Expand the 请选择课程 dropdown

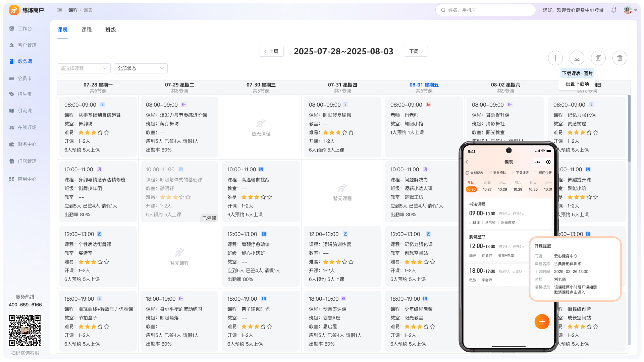(84, 68)
